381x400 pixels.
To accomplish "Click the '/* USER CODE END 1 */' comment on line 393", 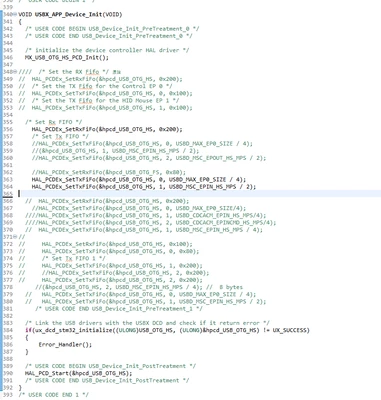I will [53, 395].
